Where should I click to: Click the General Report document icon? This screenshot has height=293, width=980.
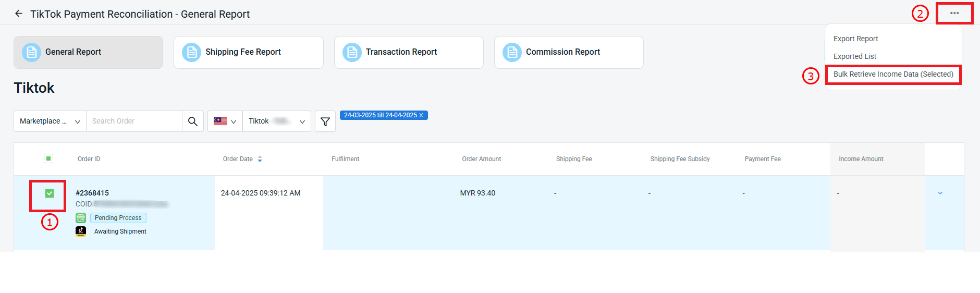pyautogui.click(x=31, y=52)
